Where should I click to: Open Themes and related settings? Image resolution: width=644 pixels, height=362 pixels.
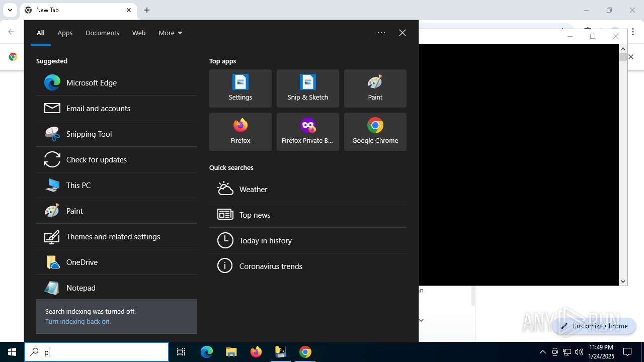point(117,236)
